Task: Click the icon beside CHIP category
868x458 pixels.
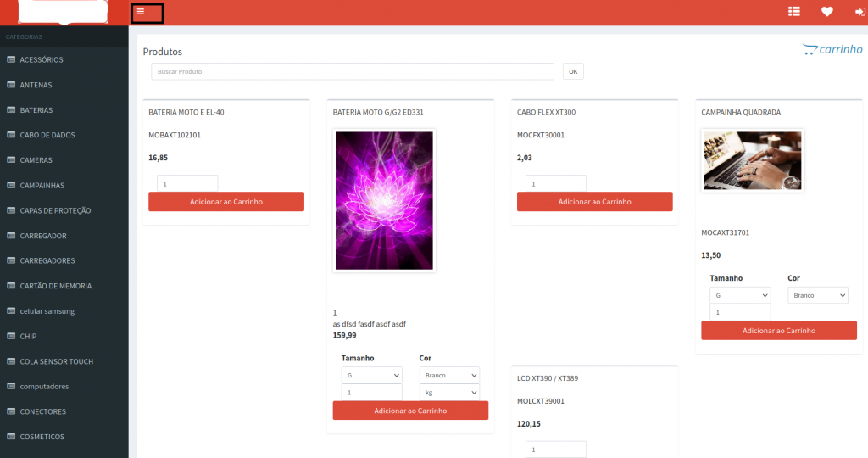Action: [11, 337]
